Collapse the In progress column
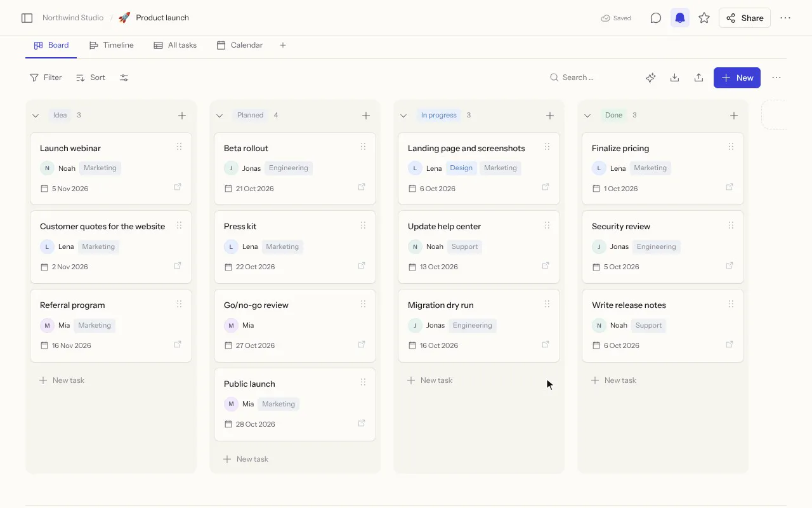This screenshot has width=812, height=508. pos(403,116)
